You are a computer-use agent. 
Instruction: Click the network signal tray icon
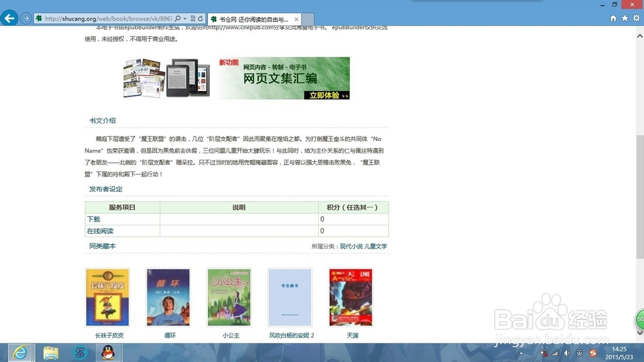click(555, 353)
